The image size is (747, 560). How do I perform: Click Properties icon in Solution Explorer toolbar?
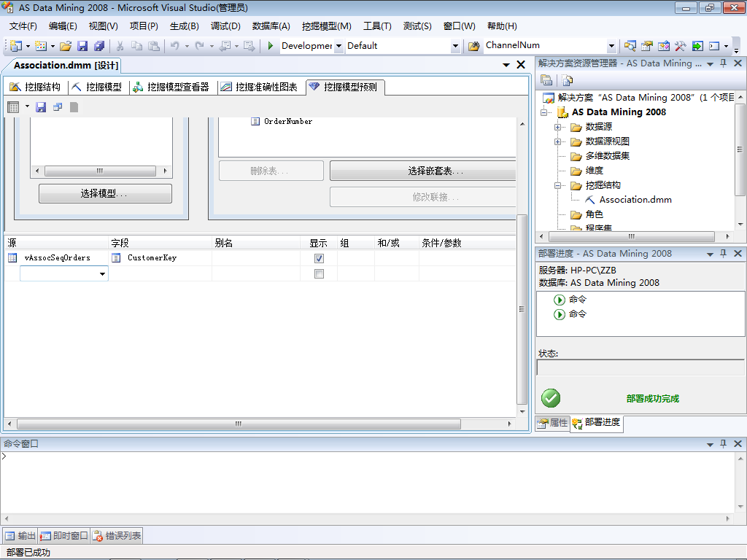(x=546, y=80)
